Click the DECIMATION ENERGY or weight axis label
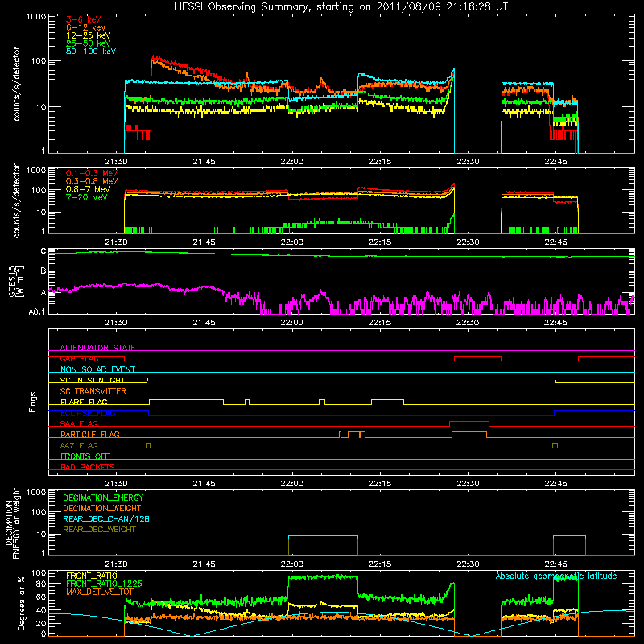The height and width of the screenshot is (644, 644). point(12,522)
